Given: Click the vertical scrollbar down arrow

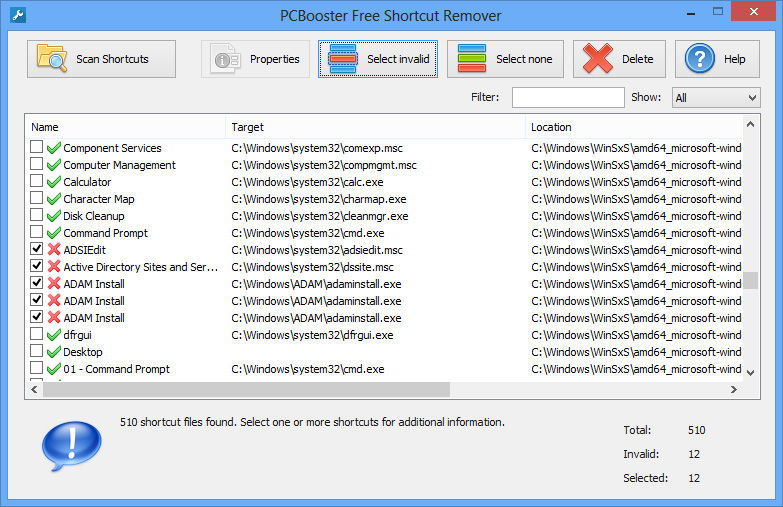Looking at the screenshot, I should [750, 372].
